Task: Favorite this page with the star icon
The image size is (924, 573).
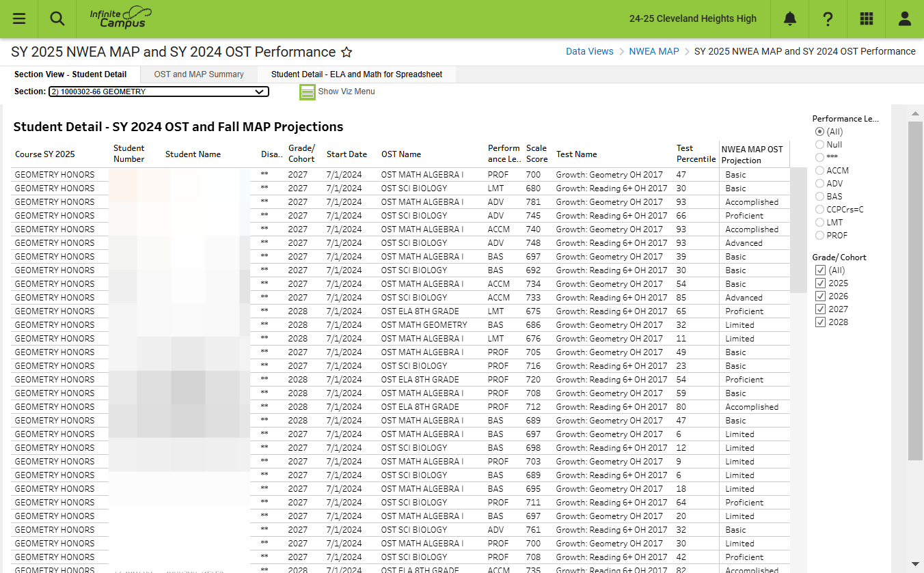Action: [346, 52]
